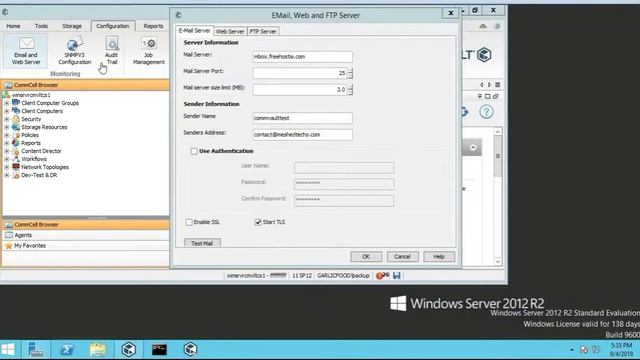Viewport: 640px width, 360px height.
Task: Uncheck the Start TLS option
Action: point(258,222)
